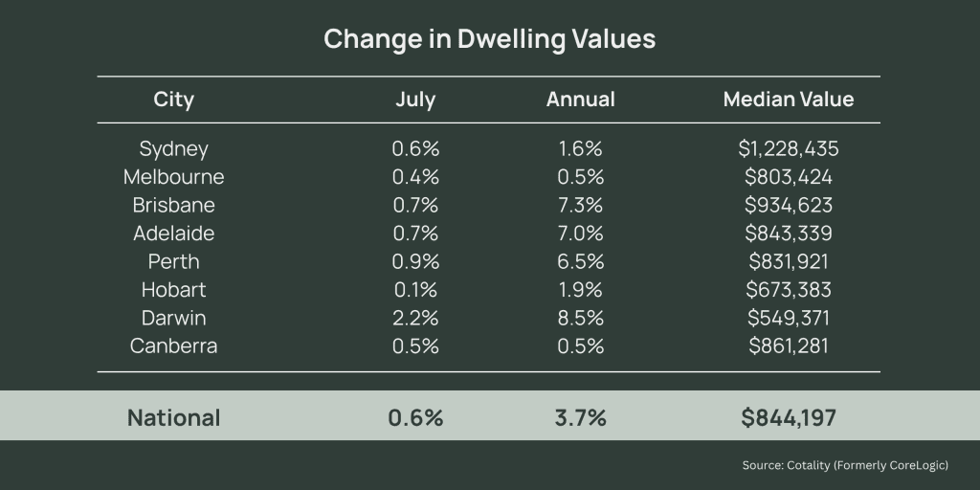Select Melbourne's median value $803,424
The image size is (980, 490).
click(790, 177)
